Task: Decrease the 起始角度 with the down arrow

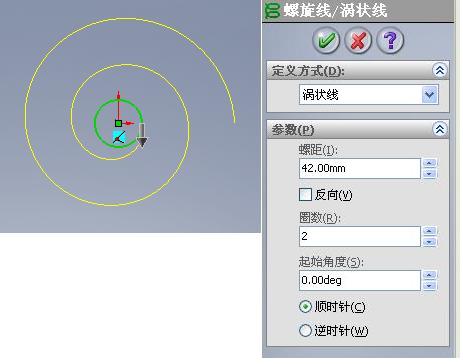Action: click(x=429, y=286)
